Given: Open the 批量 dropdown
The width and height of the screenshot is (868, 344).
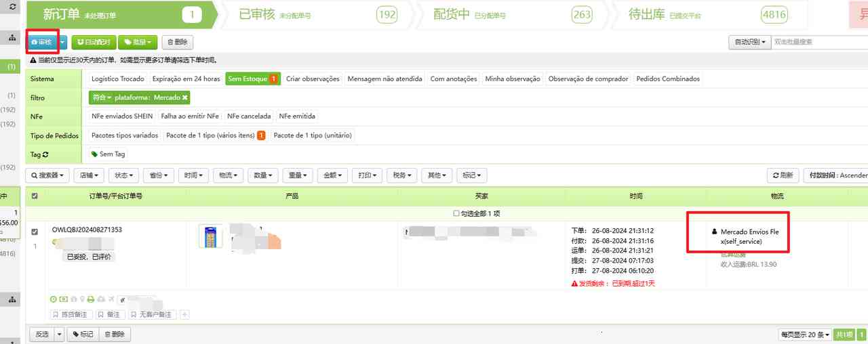Looking at the screenshot, I should pyautogui.click(x=138, y=42).
